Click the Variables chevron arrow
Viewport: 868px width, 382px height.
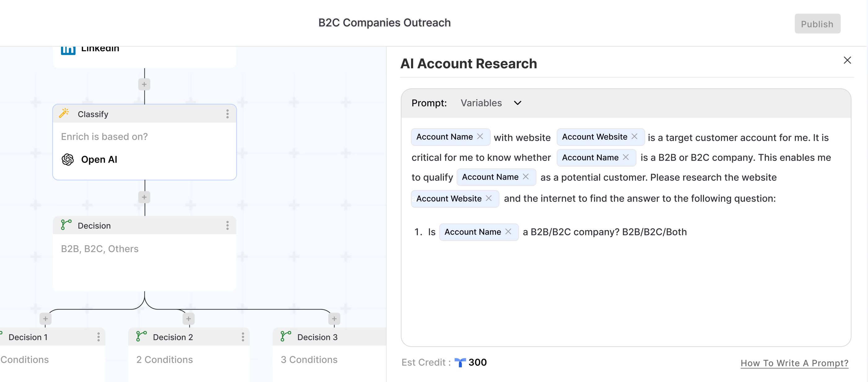[x=518, y=103]
